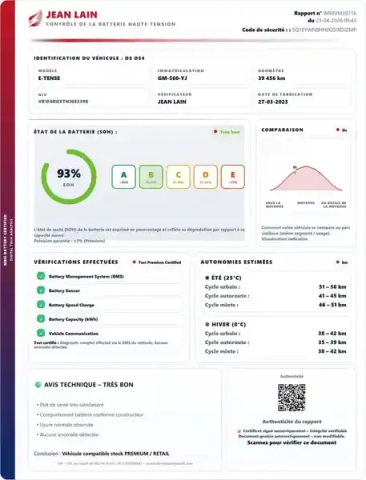
Task: Click the Jean Lain logo icon
Action: coord(35,18)
